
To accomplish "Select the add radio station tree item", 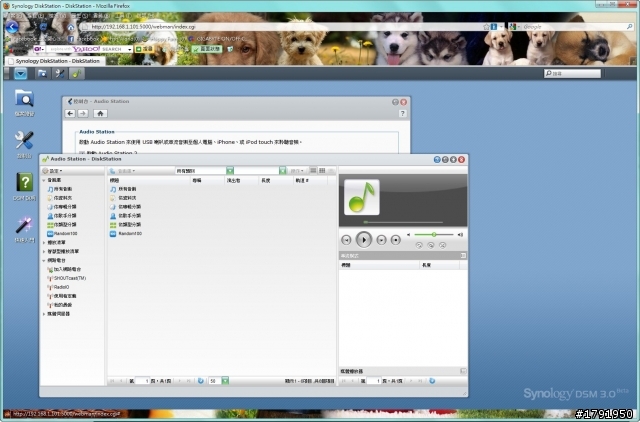I will 64,269.
